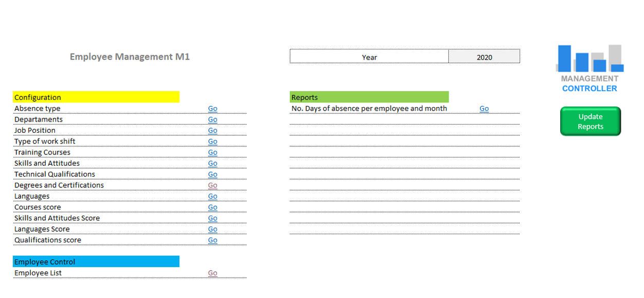Open the absence days report Go link
Image resolution: width=644 pixels, height=298 pixels.
tap(484, 109)
